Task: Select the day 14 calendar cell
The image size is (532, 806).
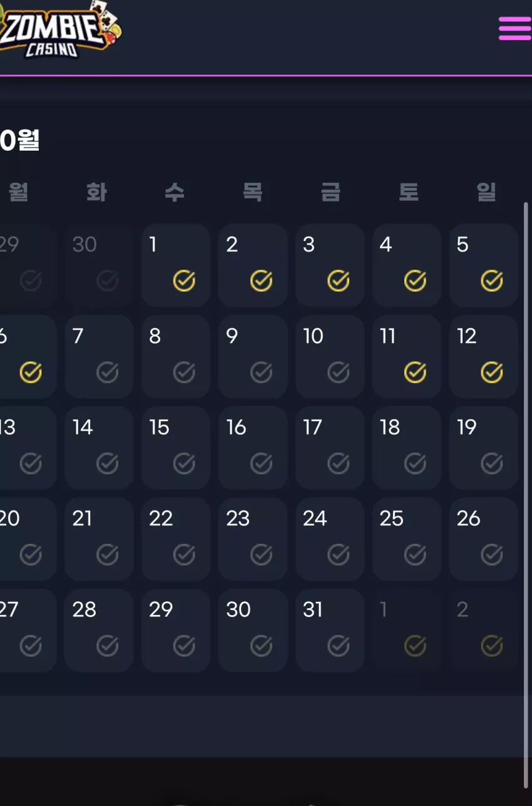Action: click(x=99, y=447)
